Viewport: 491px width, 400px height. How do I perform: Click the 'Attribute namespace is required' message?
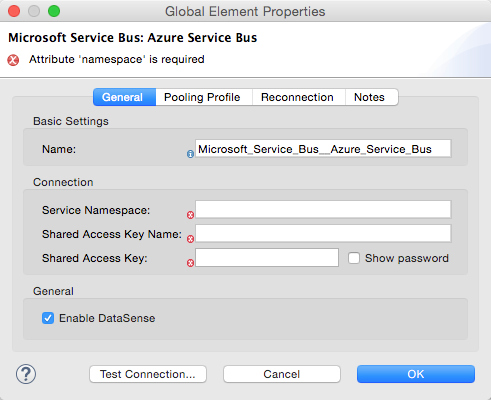pos(117,59)
